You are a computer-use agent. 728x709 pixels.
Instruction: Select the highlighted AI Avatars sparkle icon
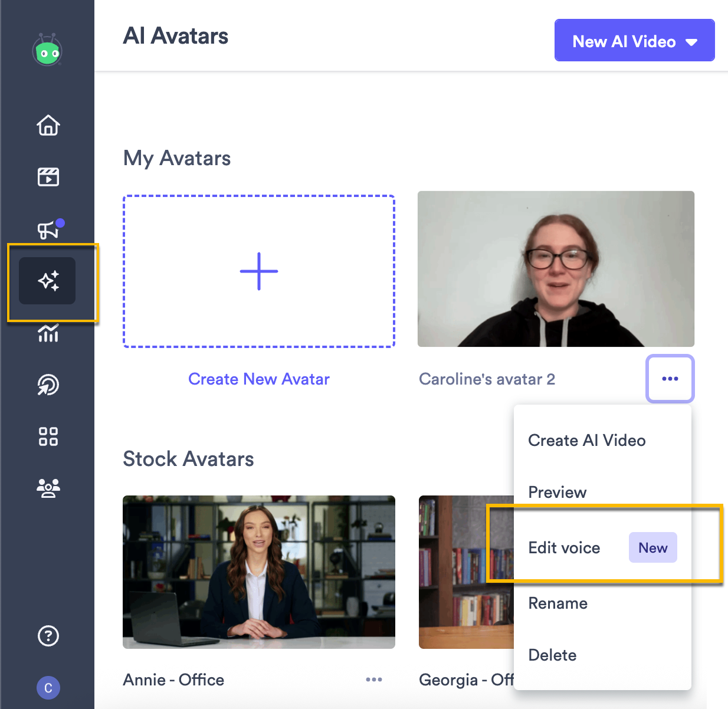47,281
